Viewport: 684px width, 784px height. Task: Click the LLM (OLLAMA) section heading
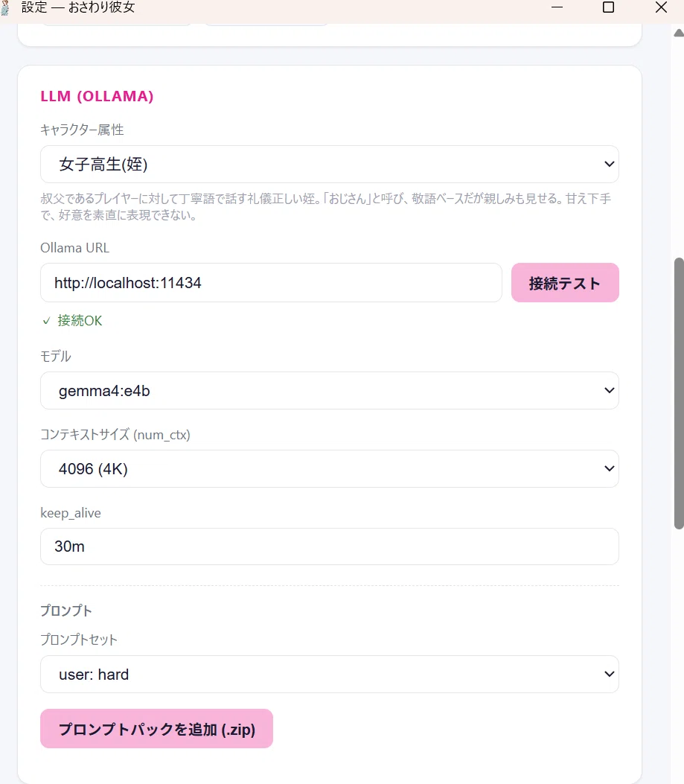coord(97,96)
